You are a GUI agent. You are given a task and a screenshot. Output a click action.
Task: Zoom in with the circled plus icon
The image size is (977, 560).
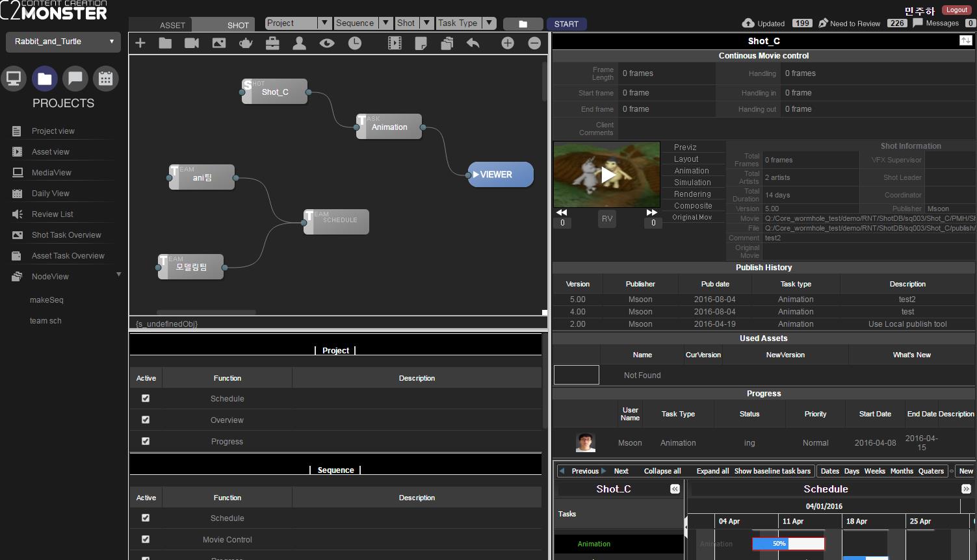508,43
